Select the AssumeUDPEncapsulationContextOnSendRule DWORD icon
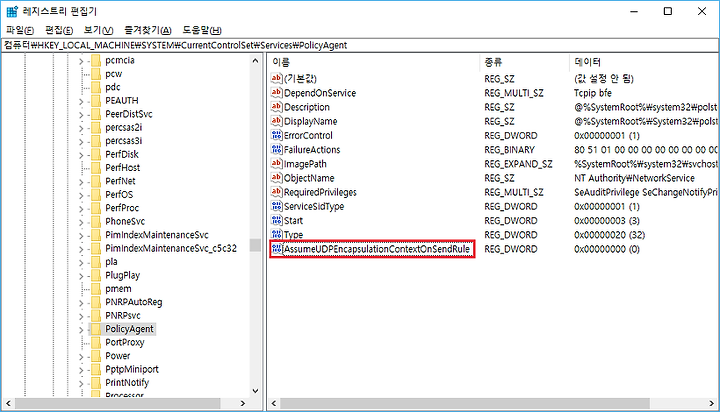Image resolution: width=720 pixels, height=412 pixels. (x=276, y=249)
